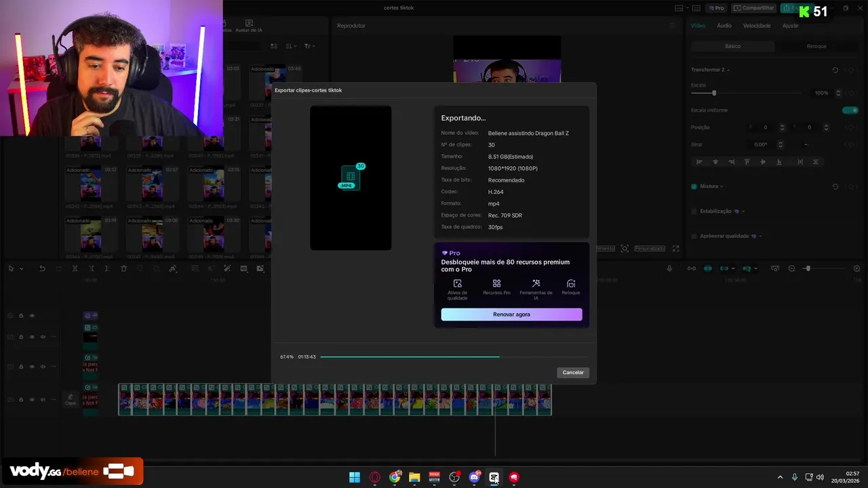Click the MP4 export preview thumbnail
The width and height of the screenshot is (868, 488).
click(351, 178)
